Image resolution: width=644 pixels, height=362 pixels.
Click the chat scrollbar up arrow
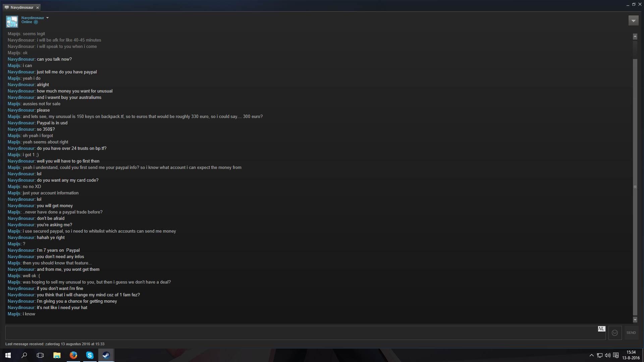click(x=635, y=36)
